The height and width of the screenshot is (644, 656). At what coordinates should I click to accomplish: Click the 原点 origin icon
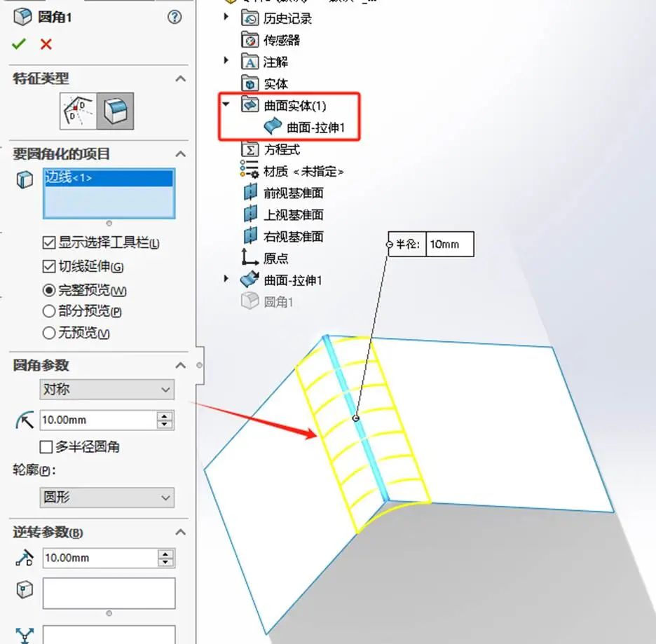[x=250, y=258]
